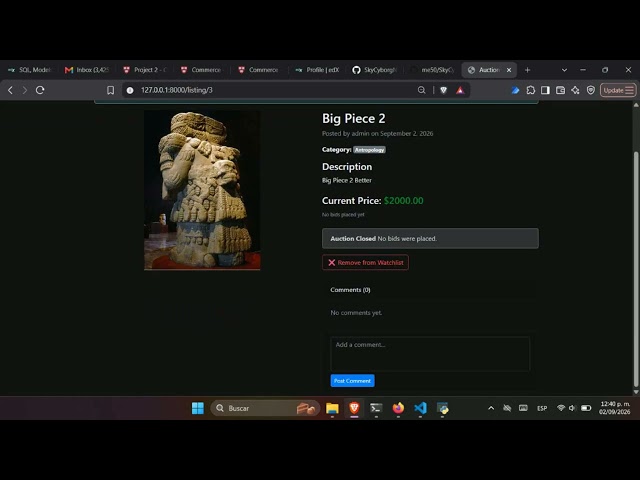The image size is (640, 480).
Task: Click the address bar URL 127.0.0.1:8000/listing/3
Action: tap(177, 90)
